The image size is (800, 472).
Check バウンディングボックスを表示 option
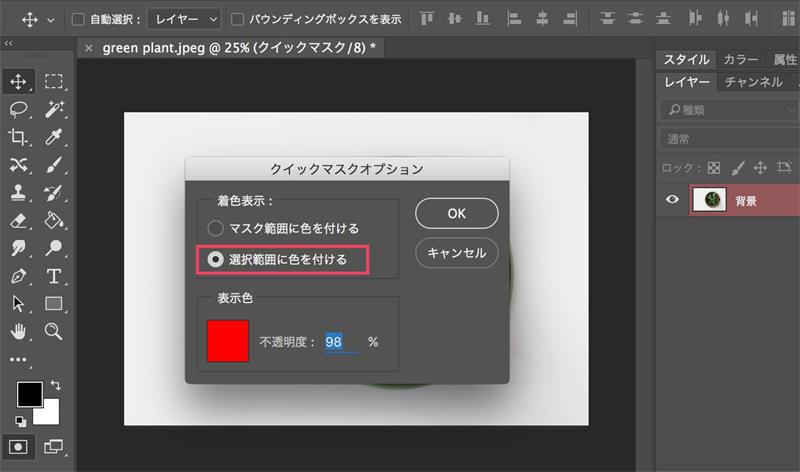pos(237,19)
